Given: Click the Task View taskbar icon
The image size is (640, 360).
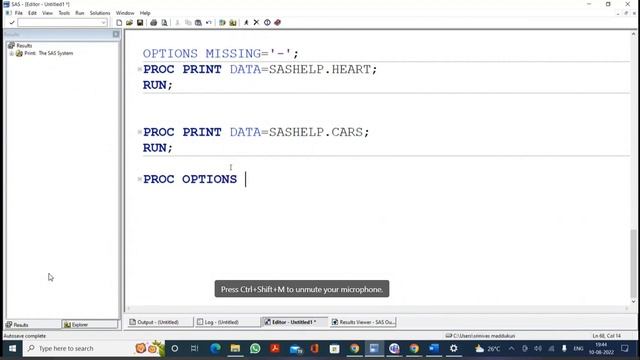Looking at the screenshot, I should (195, 349).
